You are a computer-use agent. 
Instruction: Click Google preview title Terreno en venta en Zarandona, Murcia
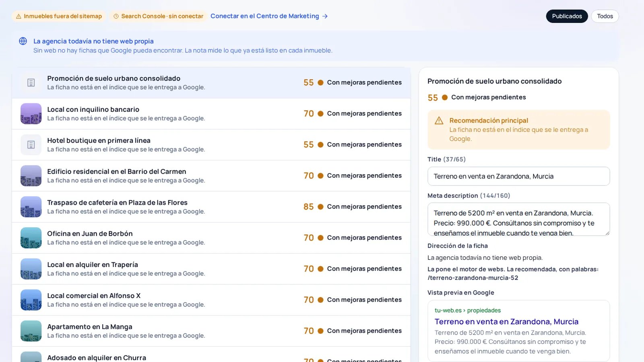click(506, 322)
